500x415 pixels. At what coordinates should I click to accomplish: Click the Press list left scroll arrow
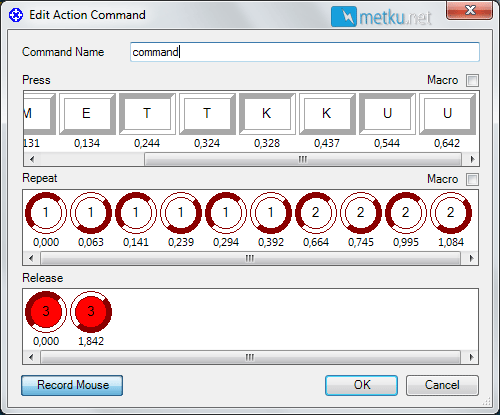point(32,159)
